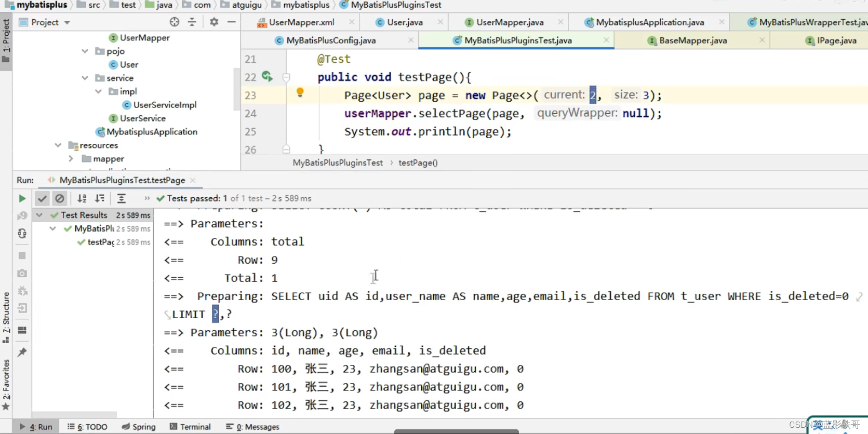Click soft-wrap arrow at end of SELECT line
868x434 pixels.
point(859,296)
